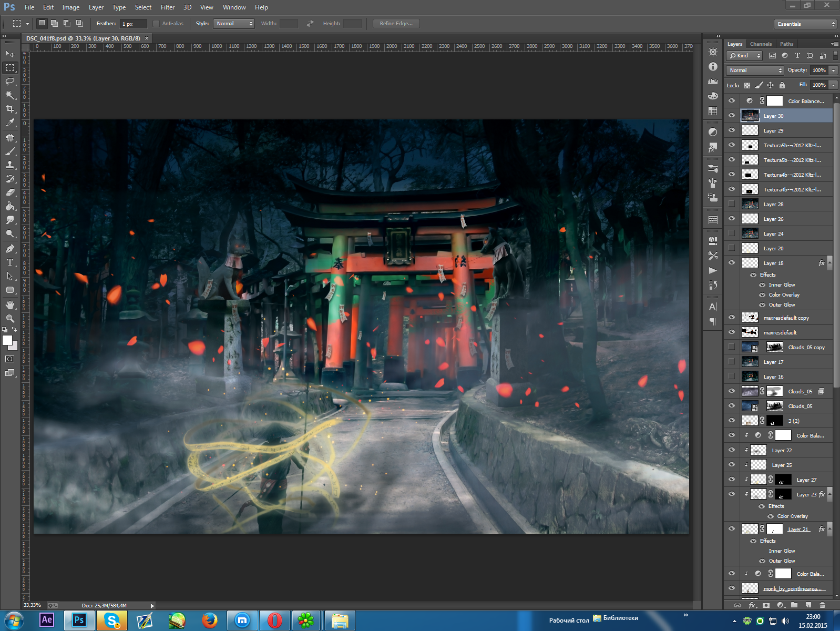
Task: Open the Image menu
Action: click(71, 7)
